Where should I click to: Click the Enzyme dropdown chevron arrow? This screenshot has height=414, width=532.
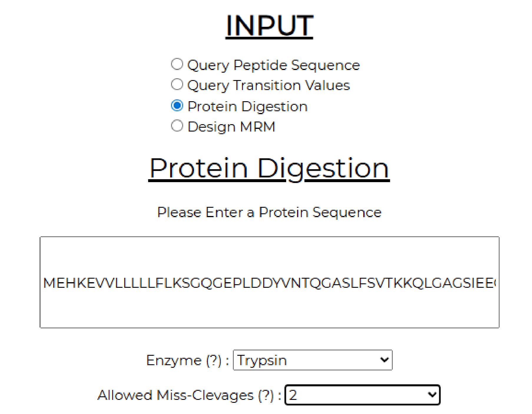pos(384,360)
